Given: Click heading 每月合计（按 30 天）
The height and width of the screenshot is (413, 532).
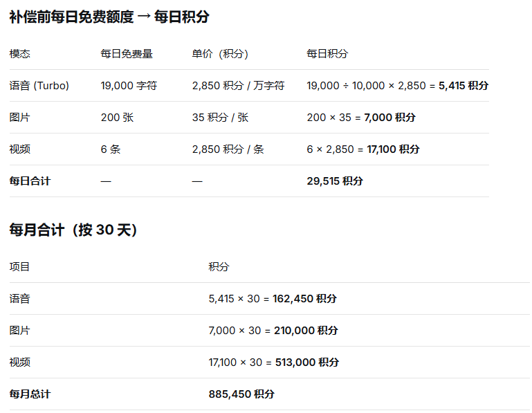Looking at the screenshot, I should pyautogui.click(x=73, y=230).
